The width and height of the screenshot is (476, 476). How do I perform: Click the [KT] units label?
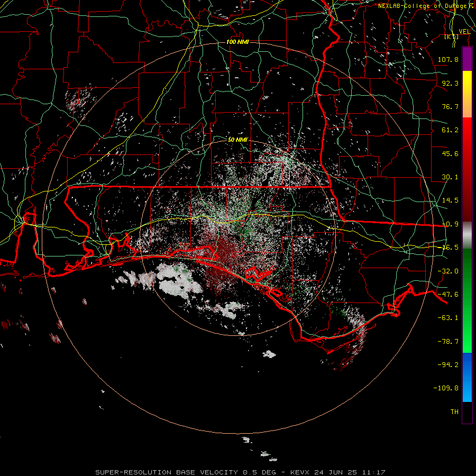pyautogui.click(x=452, y=36)
